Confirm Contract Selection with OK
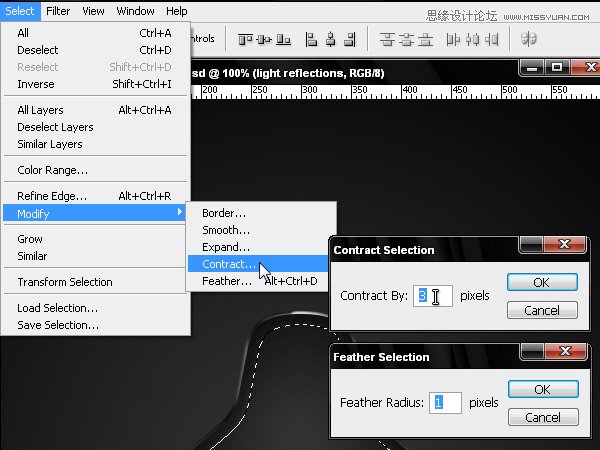The image size is (600, 450). [542, 282]
